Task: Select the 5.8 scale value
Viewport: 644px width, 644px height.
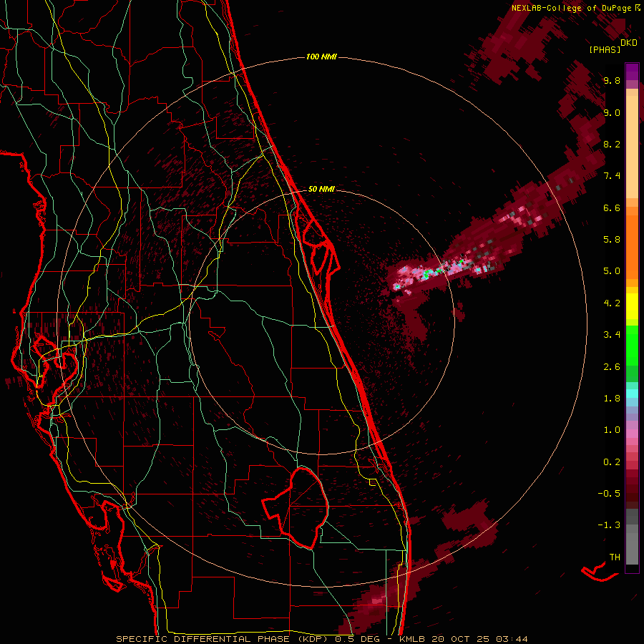Action: 612,240
